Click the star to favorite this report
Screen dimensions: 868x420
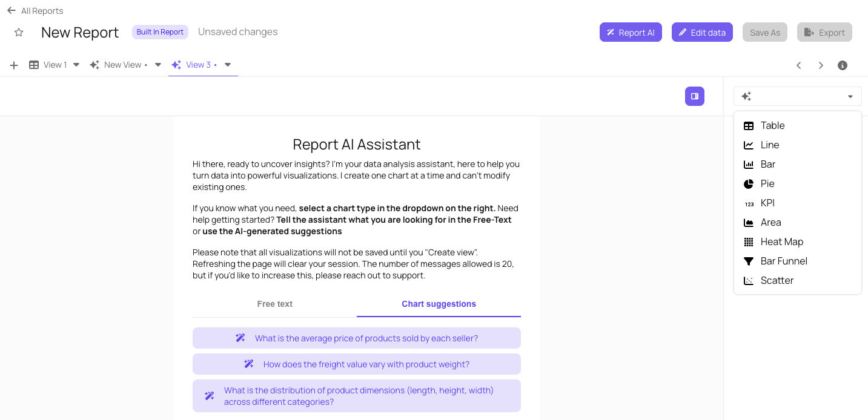[x=18, y=32]
